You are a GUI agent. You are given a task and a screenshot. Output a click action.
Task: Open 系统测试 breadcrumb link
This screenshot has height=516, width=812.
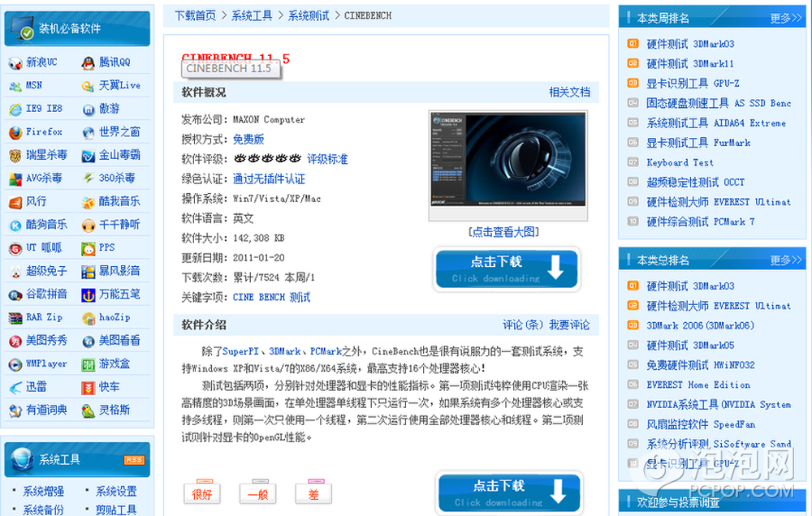click(x=309, y=15)
